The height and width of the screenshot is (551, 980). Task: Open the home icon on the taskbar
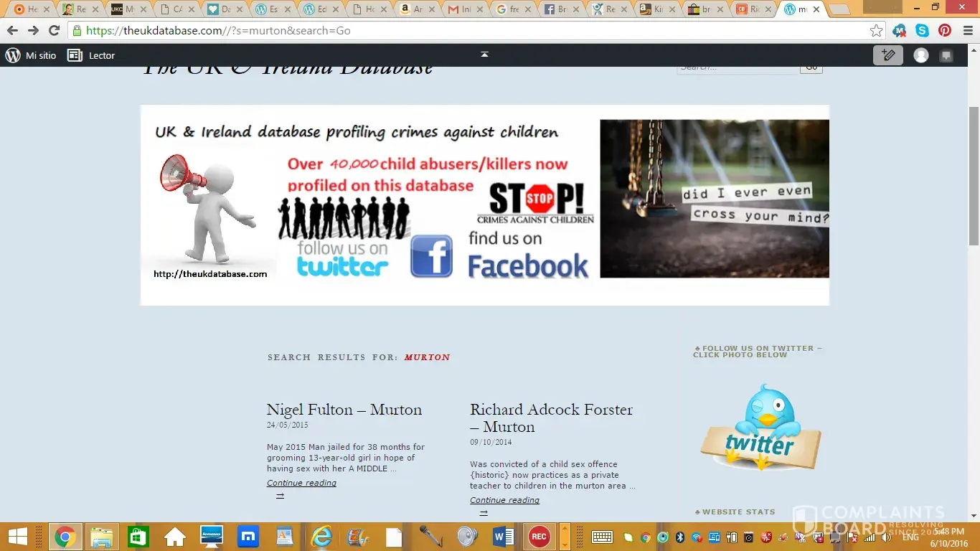(175, 537)
